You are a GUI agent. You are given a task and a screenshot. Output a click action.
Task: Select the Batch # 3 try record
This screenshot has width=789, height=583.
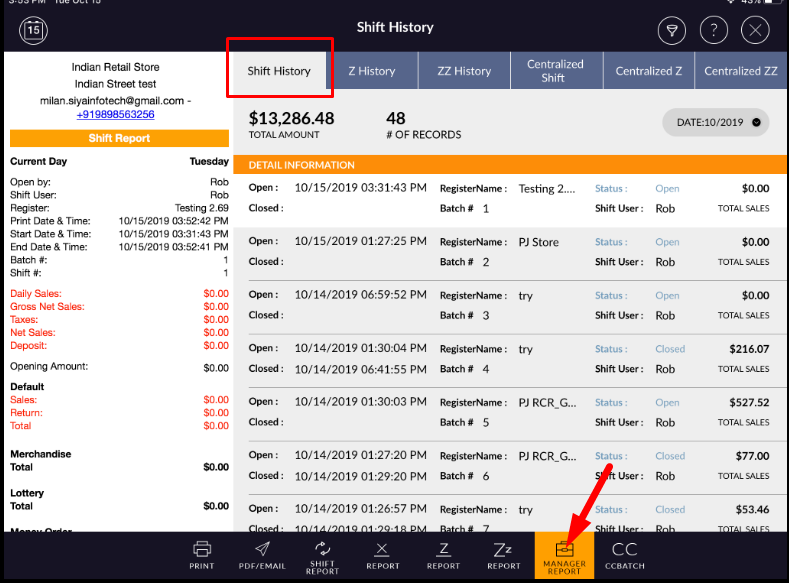pos(510,305)
